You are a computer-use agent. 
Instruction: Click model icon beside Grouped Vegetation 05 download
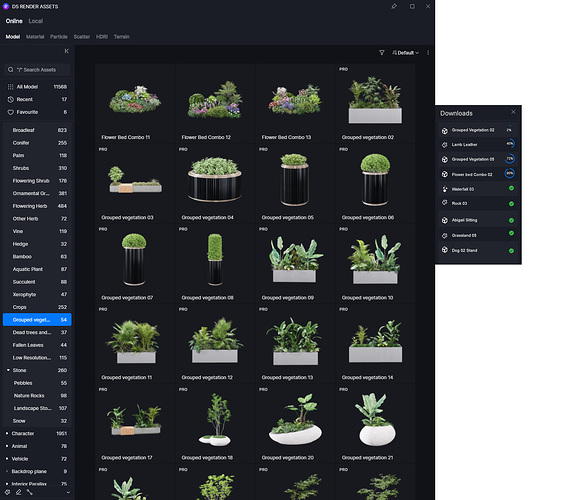(444, 159)
